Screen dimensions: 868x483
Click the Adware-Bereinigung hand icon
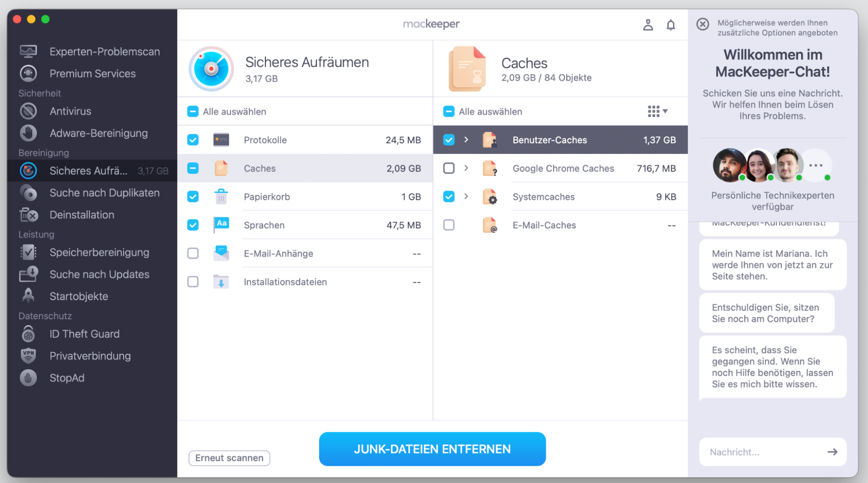28,133
